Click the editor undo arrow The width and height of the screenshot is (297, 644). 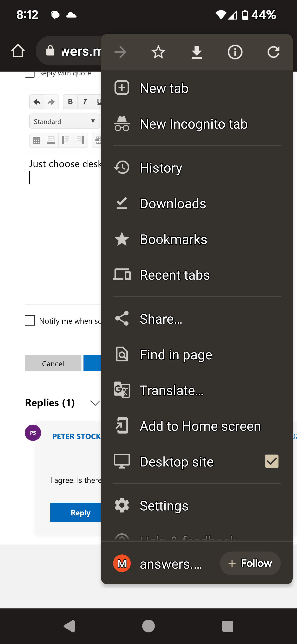coord(37,102)
